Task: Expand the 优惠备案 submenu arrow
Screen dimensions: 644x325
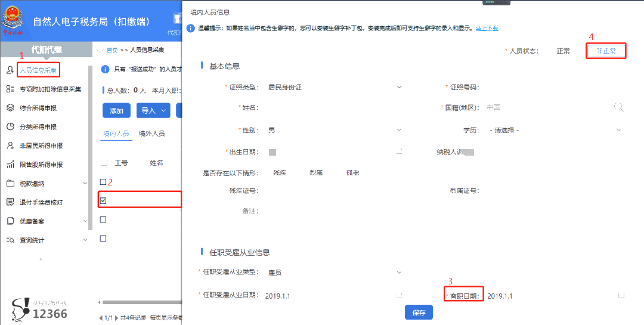Action: tap(85, 221)
